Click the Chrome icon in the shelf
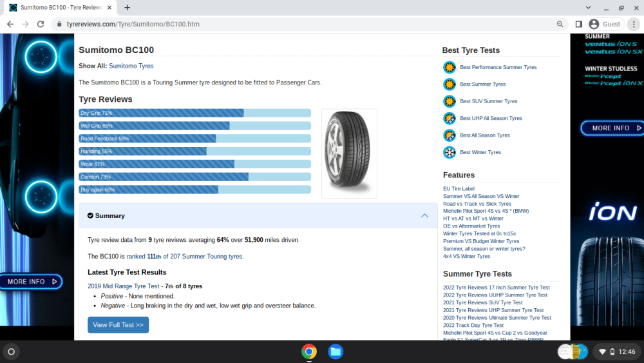The width and height of the screenshot is (644, 363). point(309,351)
